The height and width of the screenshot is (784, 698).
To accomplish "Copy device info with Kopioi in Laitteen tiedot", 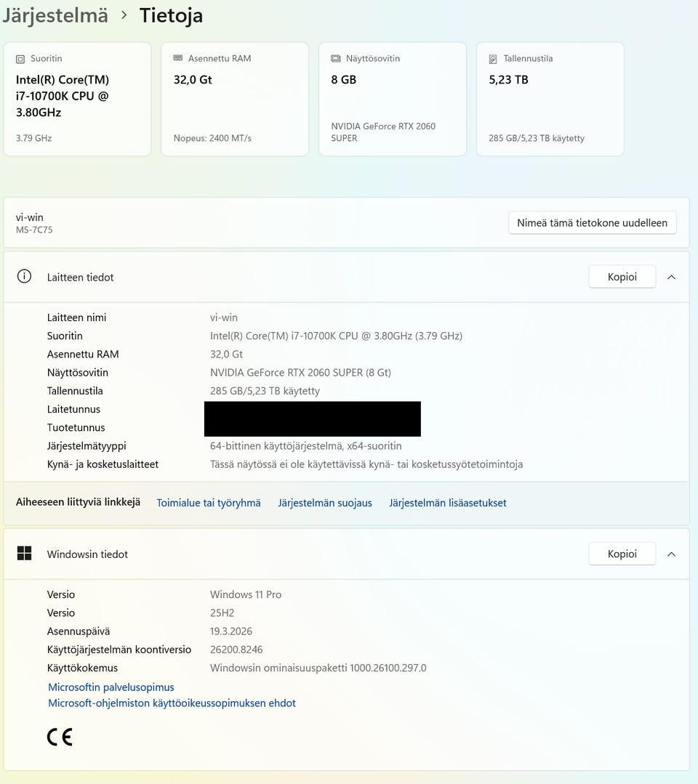I will pyautogui.click(x=622, y=277).
